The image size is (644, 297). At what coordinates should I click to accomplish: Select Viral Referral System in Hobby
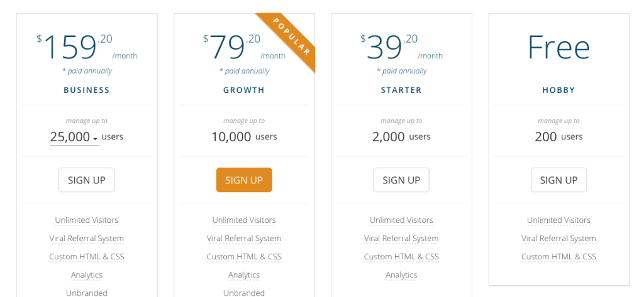[x=558, y=239]
